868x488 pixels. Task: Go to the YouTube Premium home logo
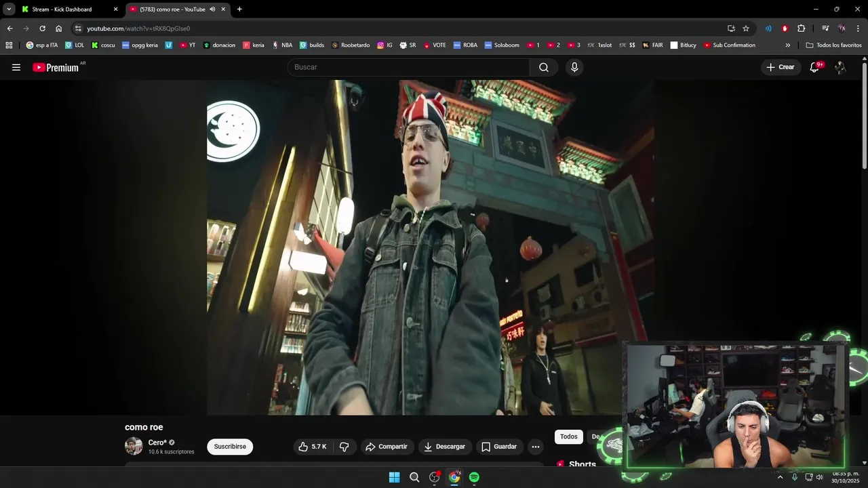(56, 67)
